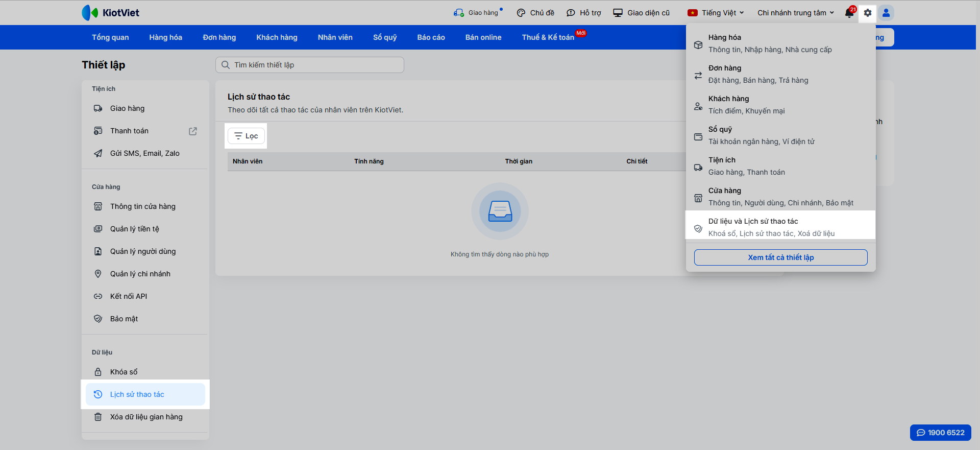Click the Hàng hóa box icon in dropdown
The height and width of the screenshot is (450, 980).
coord(698,44)
